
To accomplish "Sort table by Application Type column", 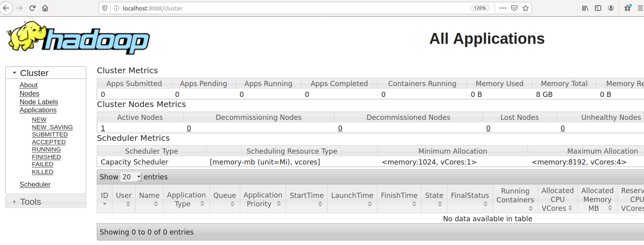I will pyautogui.click(x=187, y=199).
